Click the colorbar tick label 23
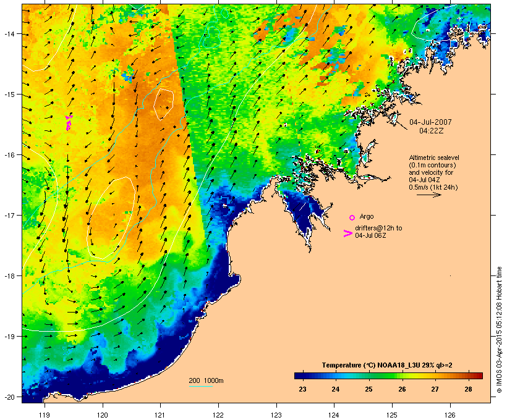 (x=302, y=389)
